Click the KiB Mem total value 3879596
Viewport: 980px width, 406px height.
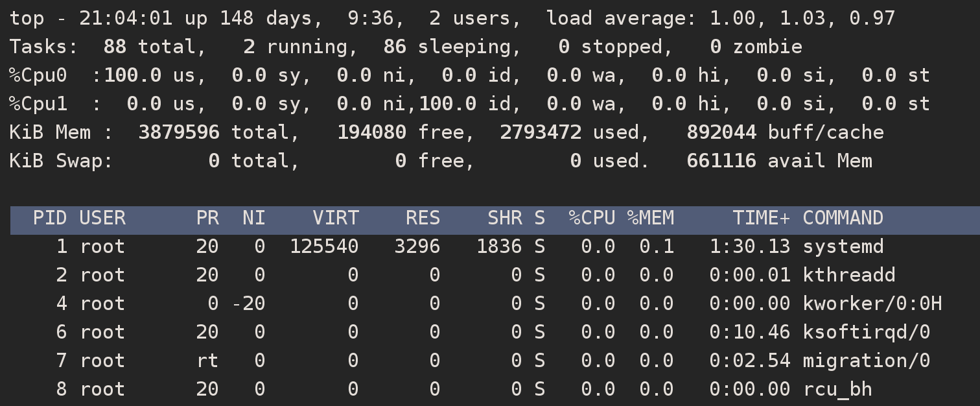pos(179,132)
